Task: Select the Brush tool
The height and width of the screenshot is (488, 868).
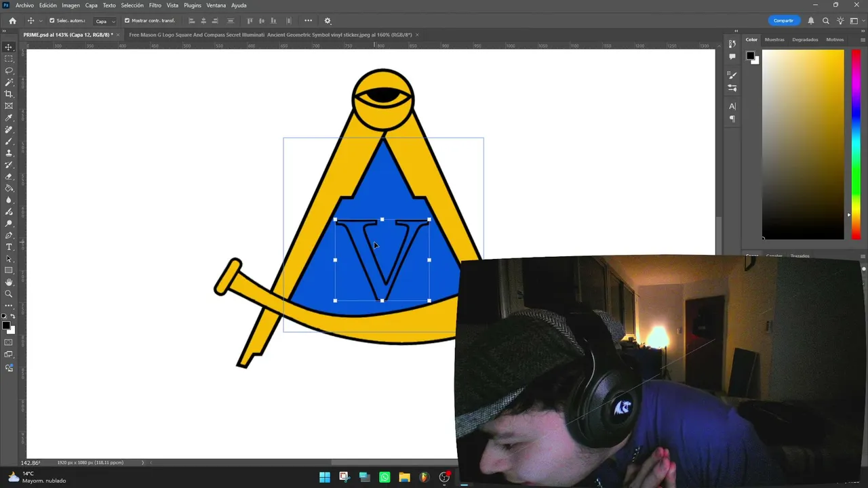Action: click(9, 141)
